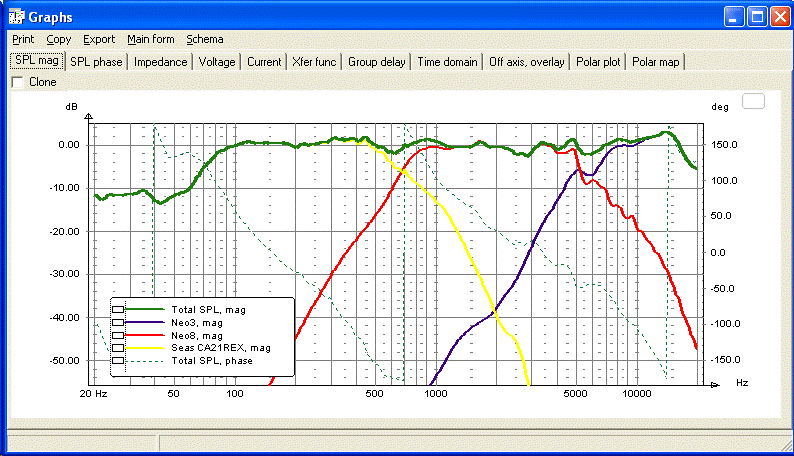Open the Copy menu
Viewport: 794px width, 456px height.
pyautogui.click(x=58, y=39)
